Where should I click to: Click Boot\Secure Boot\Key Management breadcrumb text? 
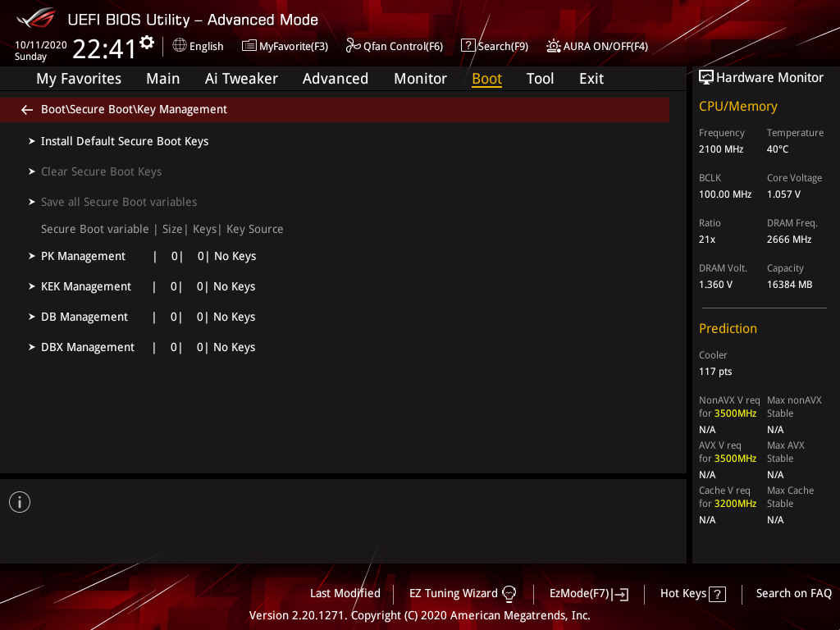[x=134, y=110]
